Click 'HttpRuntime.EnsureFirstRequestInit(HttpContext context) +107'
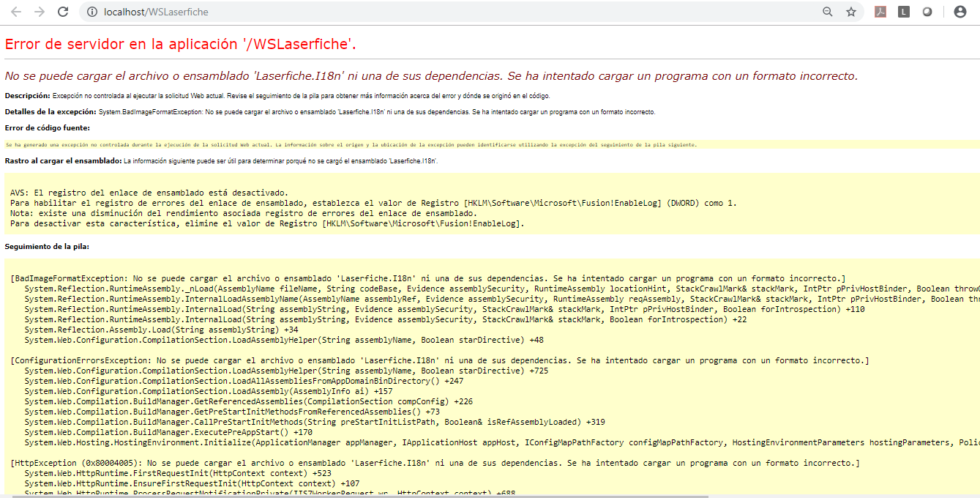Image resolution: width=980 pixels, height=498 pixels. coord(192,483)
